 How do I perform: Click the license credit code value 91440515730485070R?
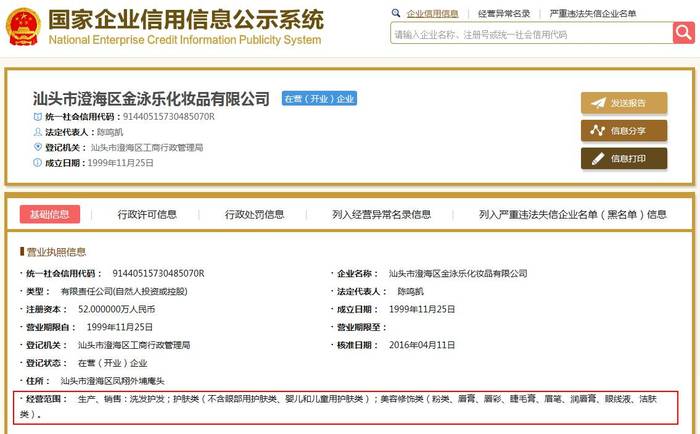(x=158, y=273)
